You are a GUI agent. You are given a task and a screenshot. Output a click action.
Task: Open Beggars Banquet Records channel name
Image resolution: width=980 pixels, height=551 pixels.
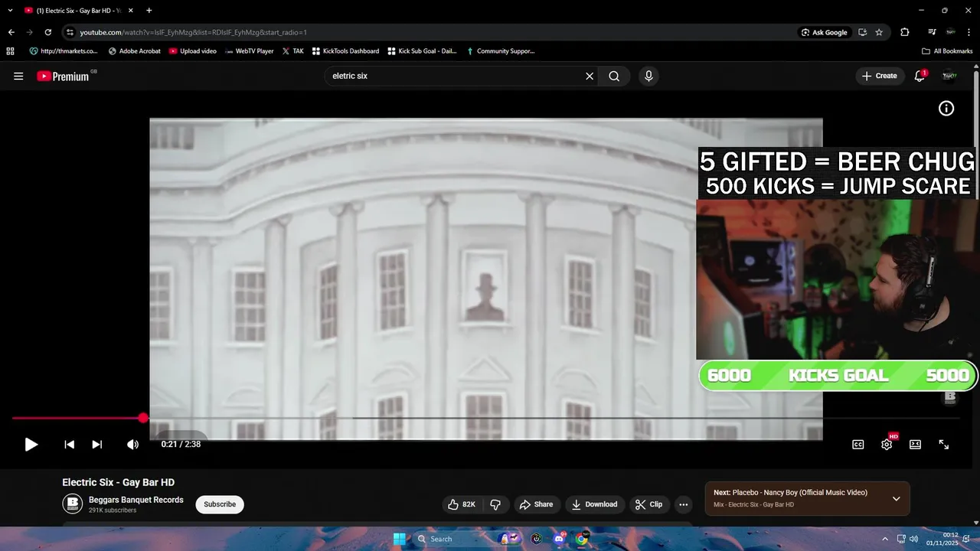click(x=136, y=500)
